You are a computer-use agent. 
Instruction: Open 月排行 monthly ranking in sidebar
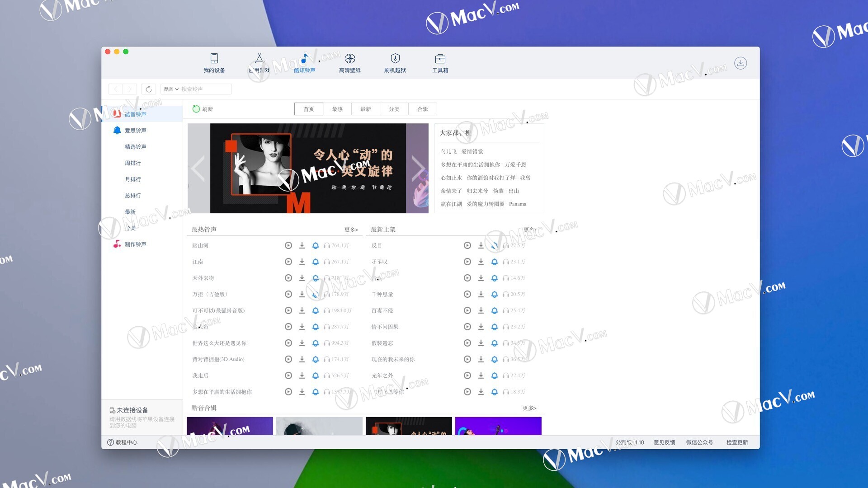tap(133, 179)
